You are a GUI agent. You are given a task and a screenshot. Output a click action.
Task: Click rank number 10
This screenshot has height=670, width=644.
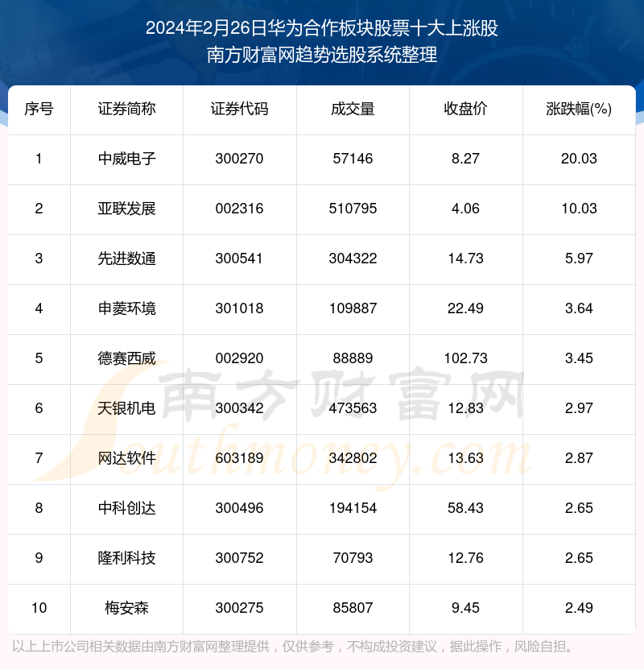(x=39, y=608)
